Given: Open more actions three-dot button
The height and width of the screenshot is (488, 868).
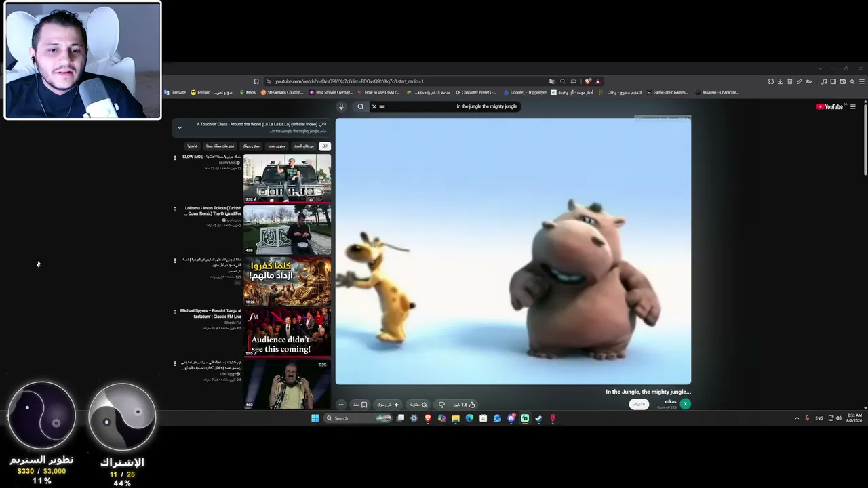Looking at the screenshot, I should [x=341, y=405].
